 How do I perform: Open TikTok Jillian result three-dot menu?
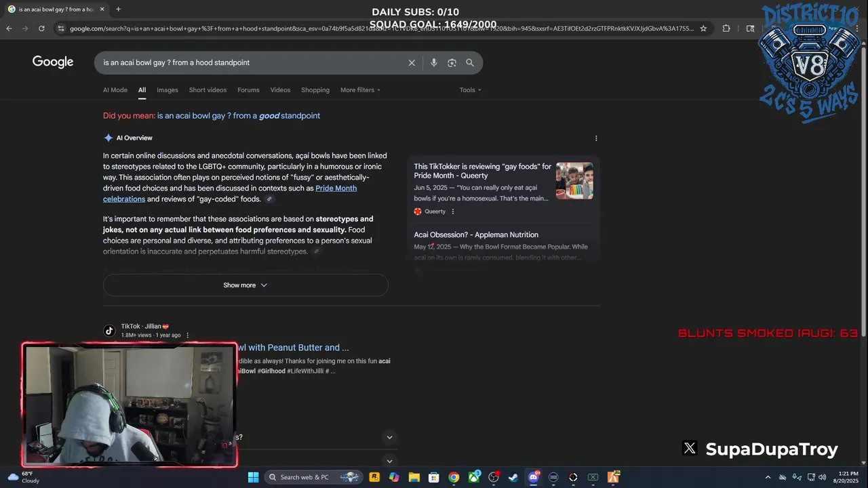point(188,335)
